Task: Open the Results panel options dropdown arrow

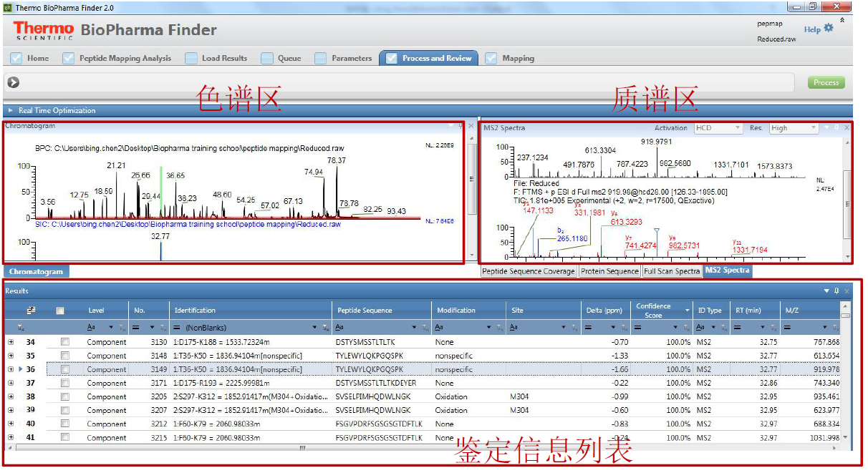Action: click(826, 291)
